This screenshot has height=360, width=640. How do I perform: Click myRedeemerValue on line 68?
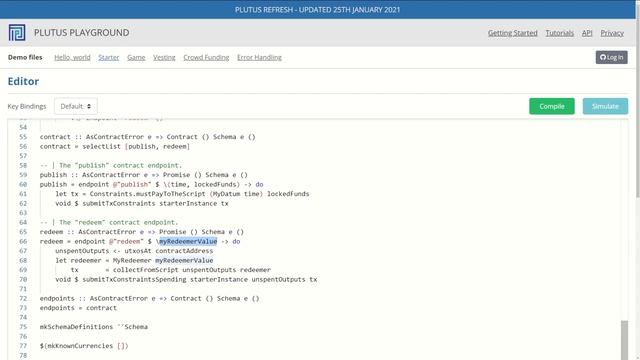point(184,260)
